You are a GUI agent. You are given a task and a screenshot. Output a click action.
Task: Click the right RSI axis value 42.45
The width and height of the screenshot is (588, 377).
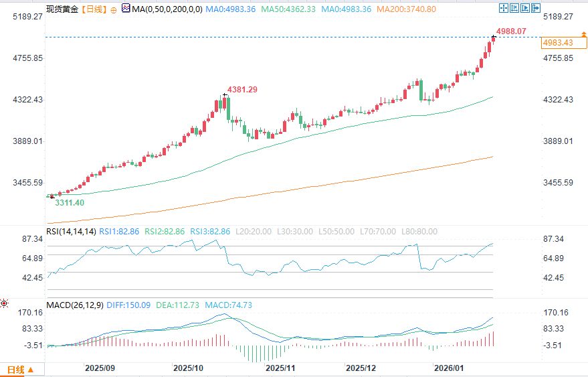tap(553, 278)
